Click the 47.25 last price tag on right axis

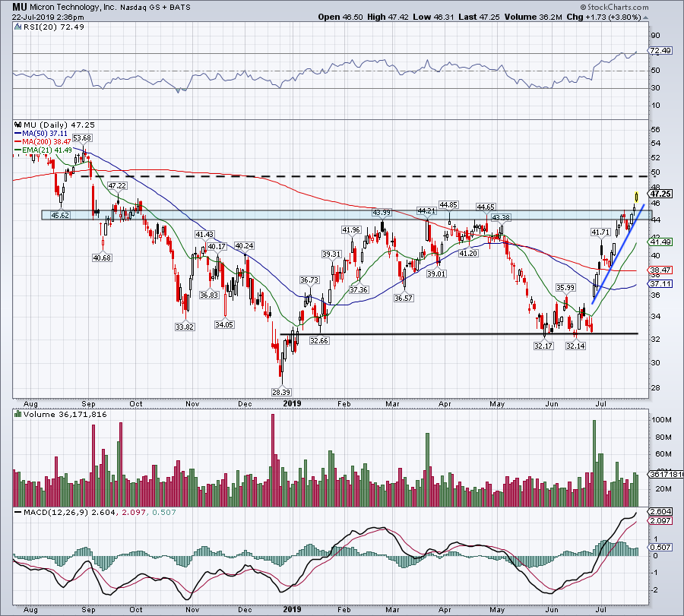pyautogui.click(x=660, y=194)
